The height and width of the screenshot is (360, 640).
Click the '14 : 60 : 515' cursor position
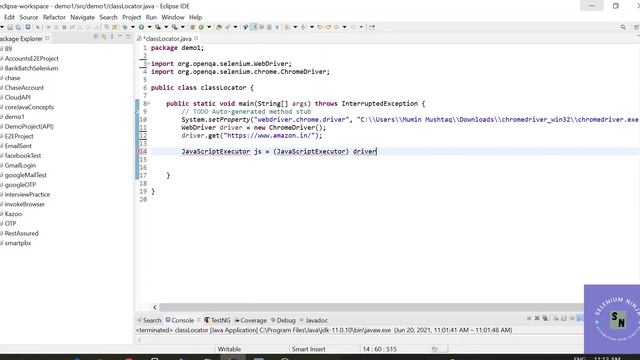click(x=379, y=349)
